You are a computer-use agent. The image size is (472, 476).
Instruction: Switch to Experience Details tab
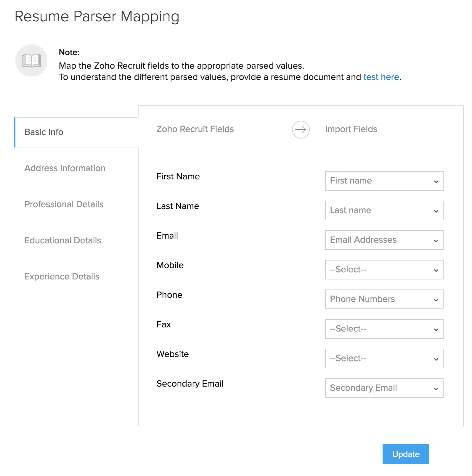coord(62,276)
